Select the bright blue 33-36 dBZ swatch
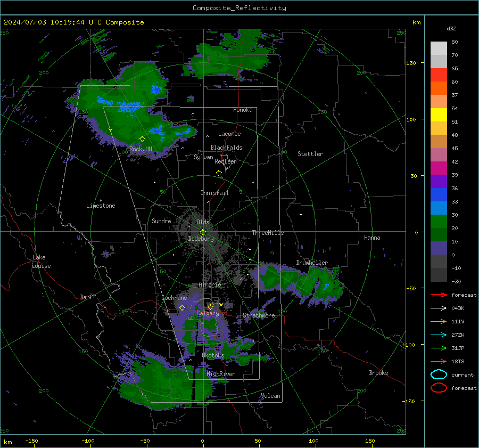This screenshot has width=479, height=448. (x=439, y=195)
